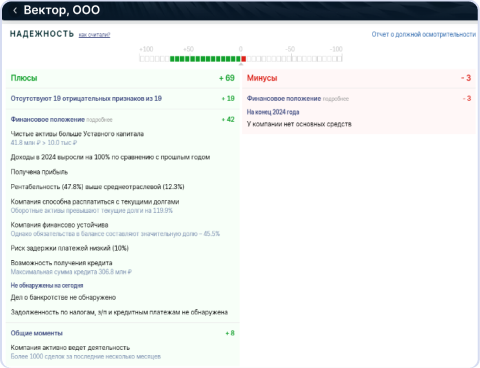Click 'Финансовое положение' heading in Плюсы
The height and width of the screenshot is (368, 480).
(48, 119)
